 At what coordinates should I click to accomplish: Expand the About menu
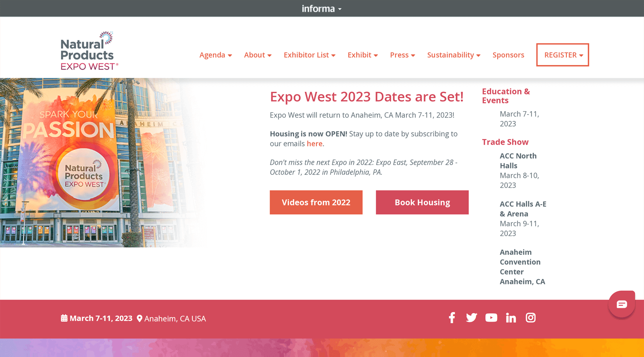[258, 55]
